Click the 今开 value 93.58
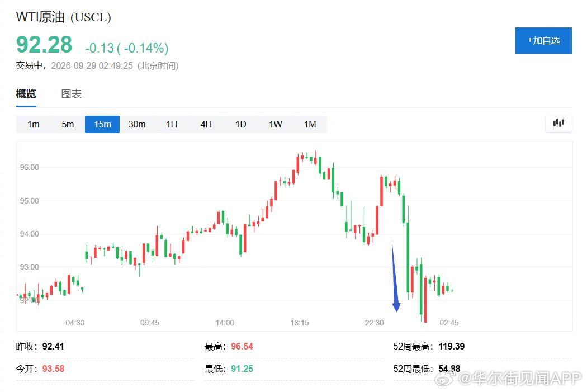The image size is (587, 392). pyautogui.click(x=53, y=369)
